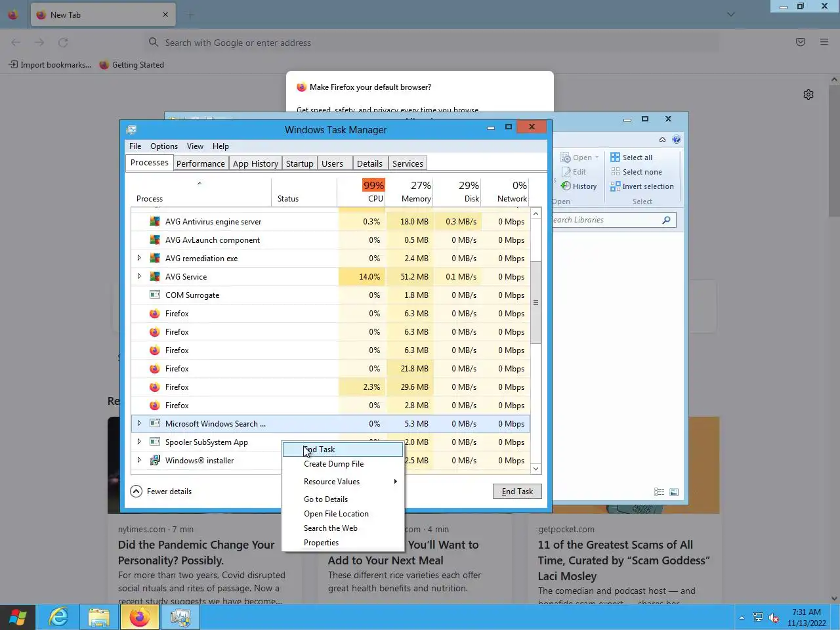Click the process list scroll down arrow

[x=536, y=469]
